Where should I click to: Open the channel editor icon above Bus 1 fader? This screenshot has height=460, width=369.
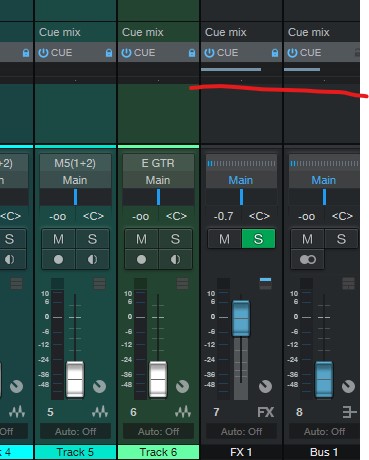(348, 284)
